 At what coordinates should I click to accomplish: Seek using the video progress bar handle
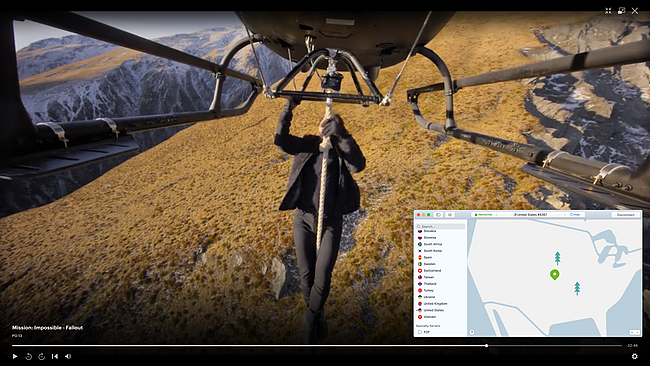pyautogui.click(x=486, y=345)
